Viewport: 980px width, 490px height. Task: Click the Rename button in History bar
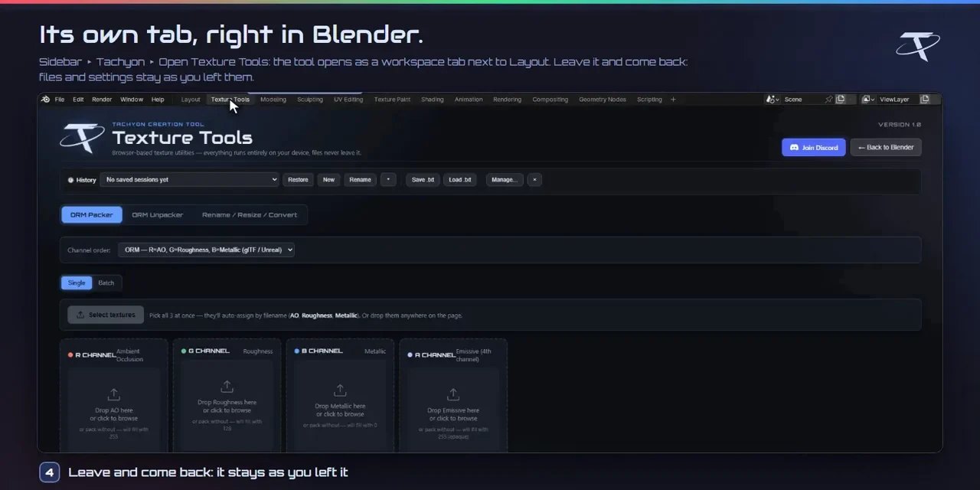(360, 180)
